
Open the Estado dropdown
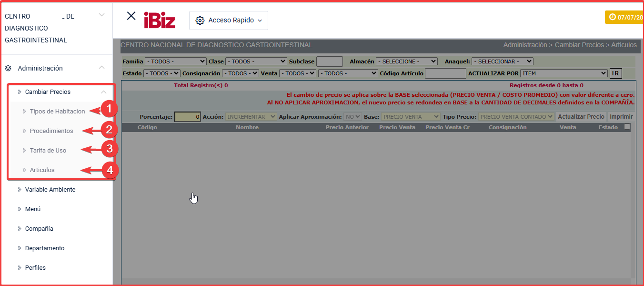coord(162,73)
